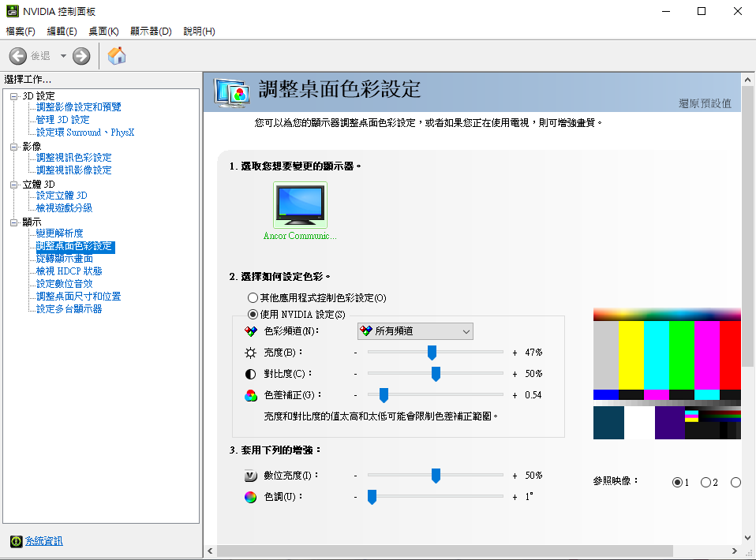This screenshot has width=756, height=560.
Task: Select 其他應用程式控制色彩設定 radio button
Action: pyautogui.click(x=253, y=298)
